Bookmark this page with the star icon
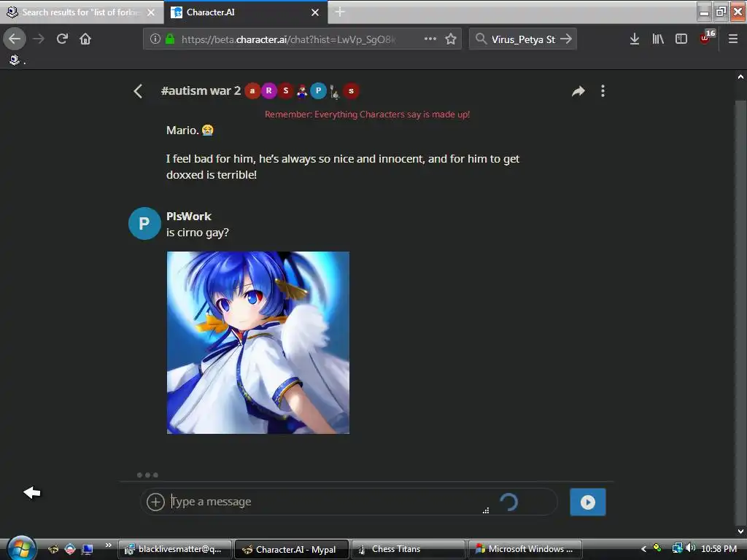The image size is (747, 560). 451,39
